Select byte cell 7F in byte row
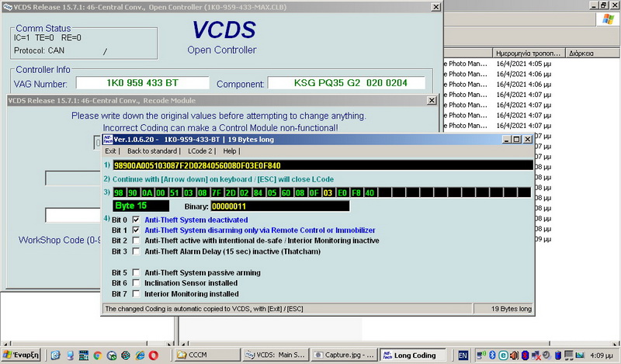The width and height of the screenshot is (621, 364). pos(217,192)
